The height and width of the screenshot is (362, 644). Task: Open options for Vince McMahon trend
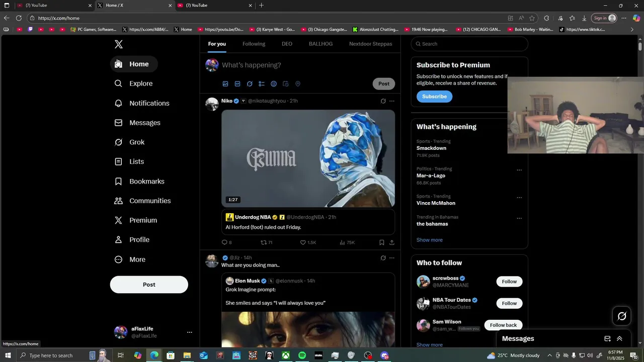pyautogui.click(x=519, y=198)
